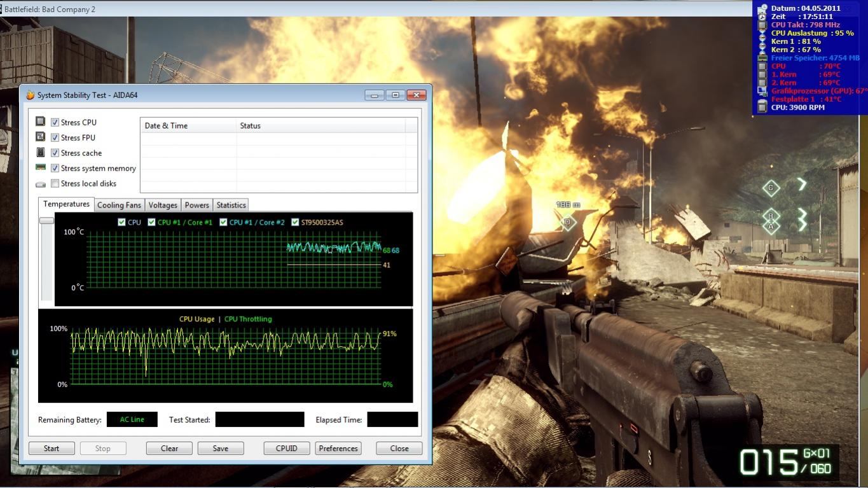Viewport: 868px width, 488px height.
Task: Click the Test Started field
Action: coord(259,419)
